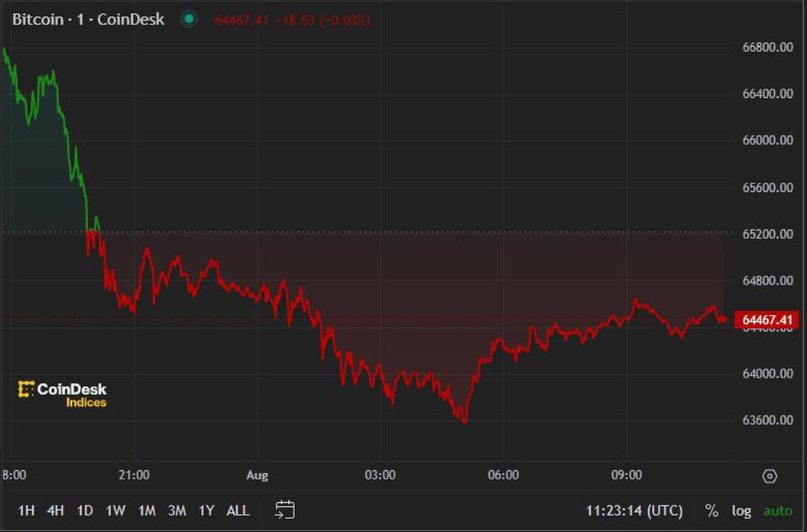Select the 1W time range
This screenshot has height=532, width=807.
coord(116,511)
